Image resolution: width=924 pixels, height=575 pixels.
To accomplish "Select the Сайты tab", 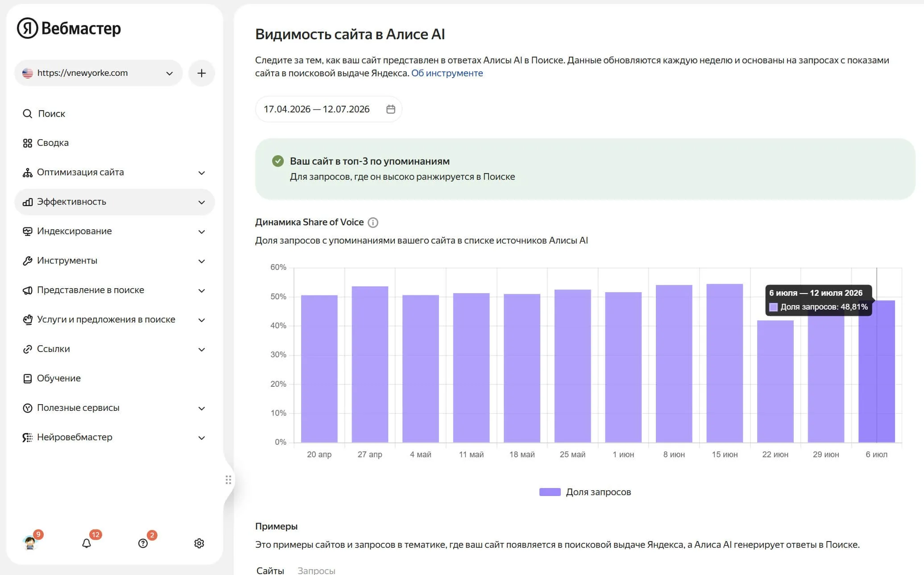I will (x=270, y=571).
